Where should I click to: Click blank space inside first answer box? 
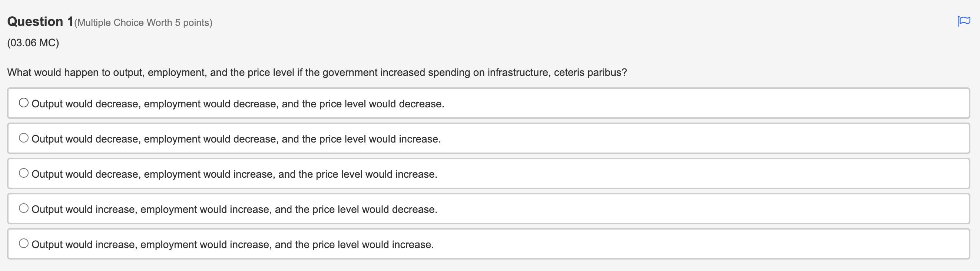click(704, 103)
